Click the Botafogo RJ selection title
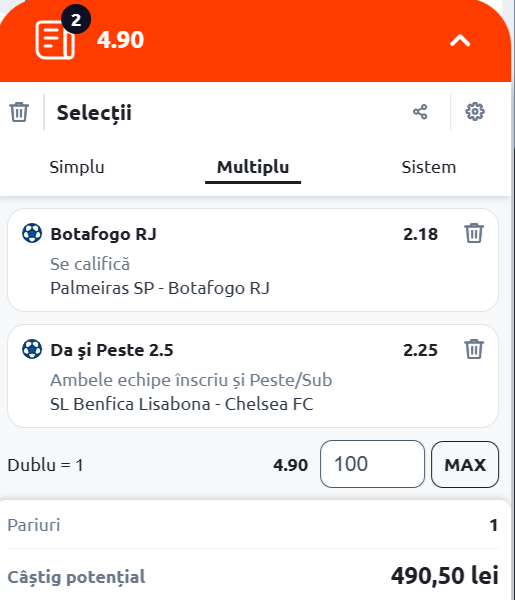 (x=103, y=234)
